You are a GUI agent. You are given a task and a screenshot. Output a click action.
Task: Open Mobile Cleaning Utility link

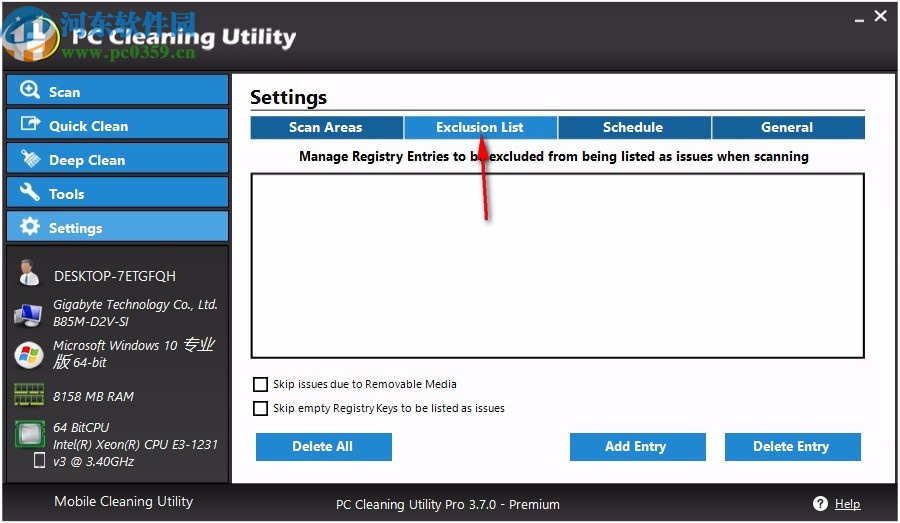(123, 501)
